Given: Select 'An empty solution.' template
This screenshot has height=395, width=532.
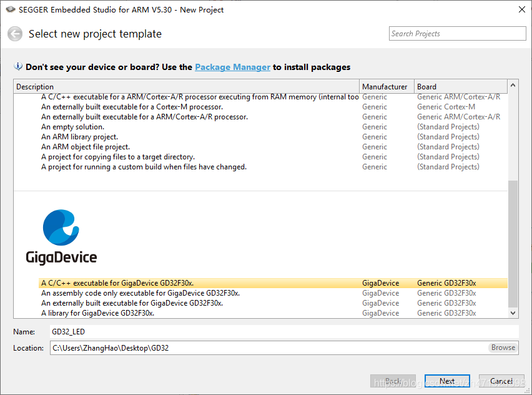Looking at the screenshot, I should pyautogui.click(x=273, y=127).
